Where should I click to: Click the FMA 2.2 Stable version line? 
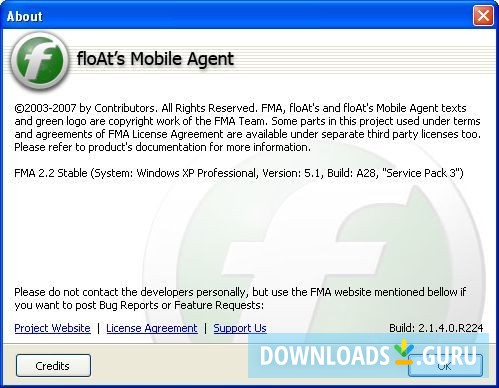[239, 173]
